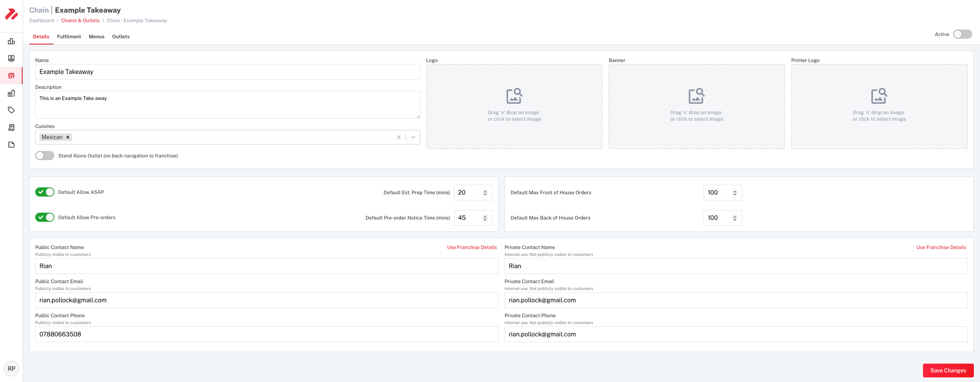Image resolution: width=980 pixels, height=382 pixels.
Task: Click the Logo upload image icon
Action: (514, 96)
